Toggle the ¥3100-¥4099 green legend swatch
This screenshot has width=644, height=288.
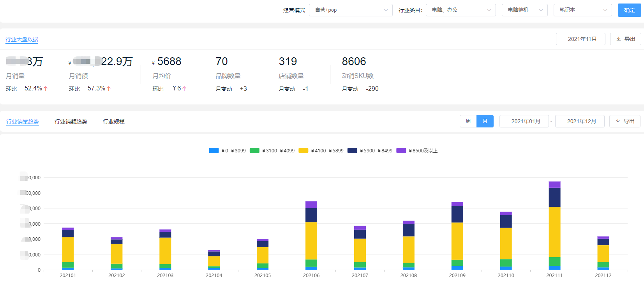point(254,150)
